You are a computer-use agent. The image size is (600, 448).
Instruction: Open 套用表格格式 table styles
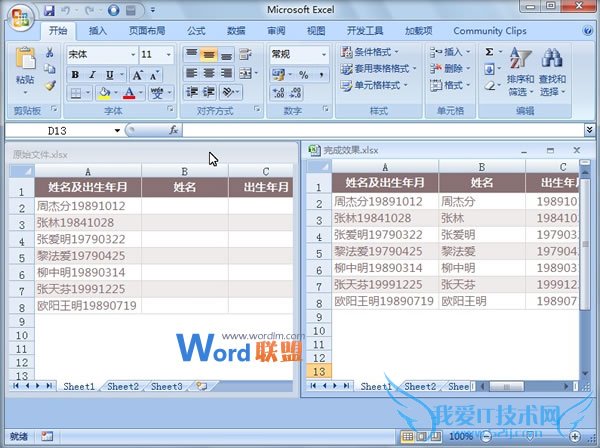tap(378, 69)
